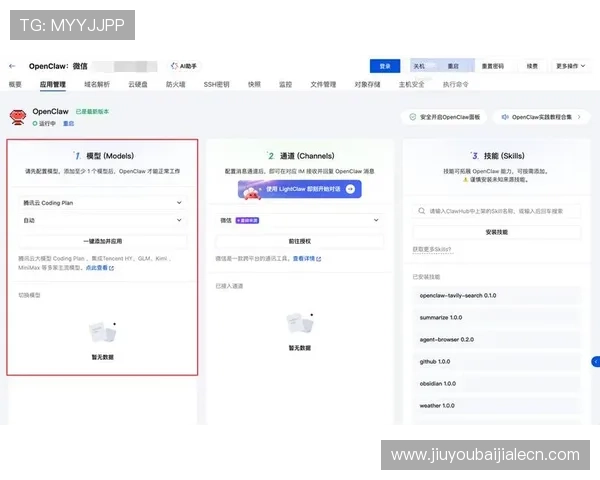This screenshot has width=600, height=480.
Task: Click the 使用 LightClaw 即刻开始对话 banner
Action: click(x=300, y=189)
